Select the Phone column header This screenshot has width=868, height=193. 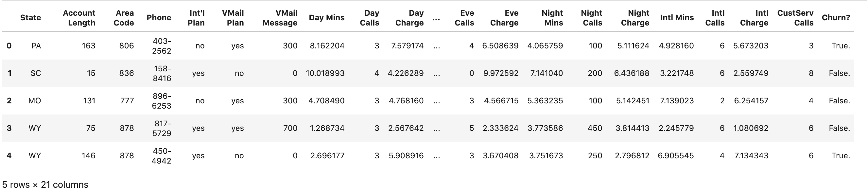(x=159, y=18)
